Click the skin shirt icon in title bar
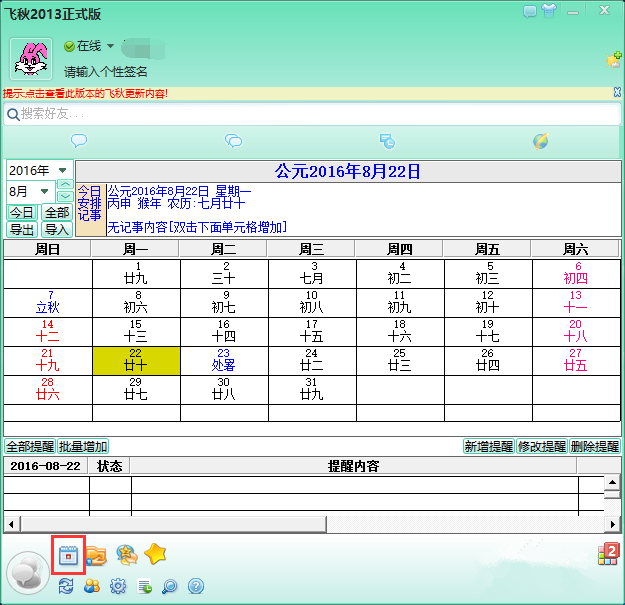The width and height of the screenshot is (625, 605). (x=549, y=10)
